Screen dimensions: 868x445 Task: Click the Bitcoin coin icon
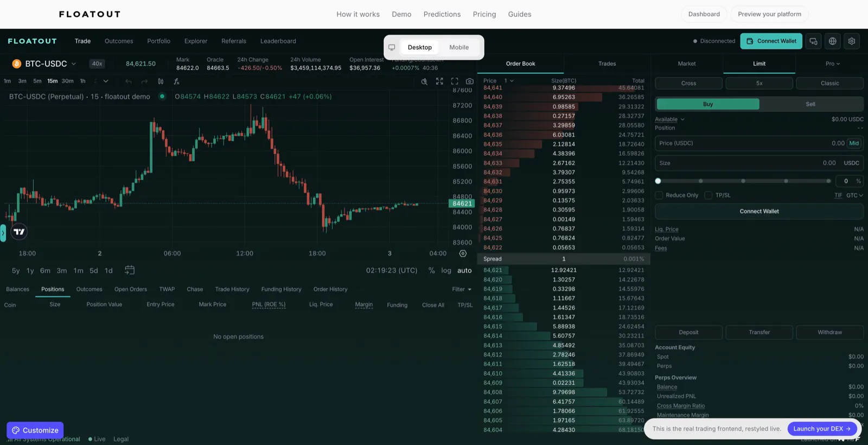click(16, 64)
